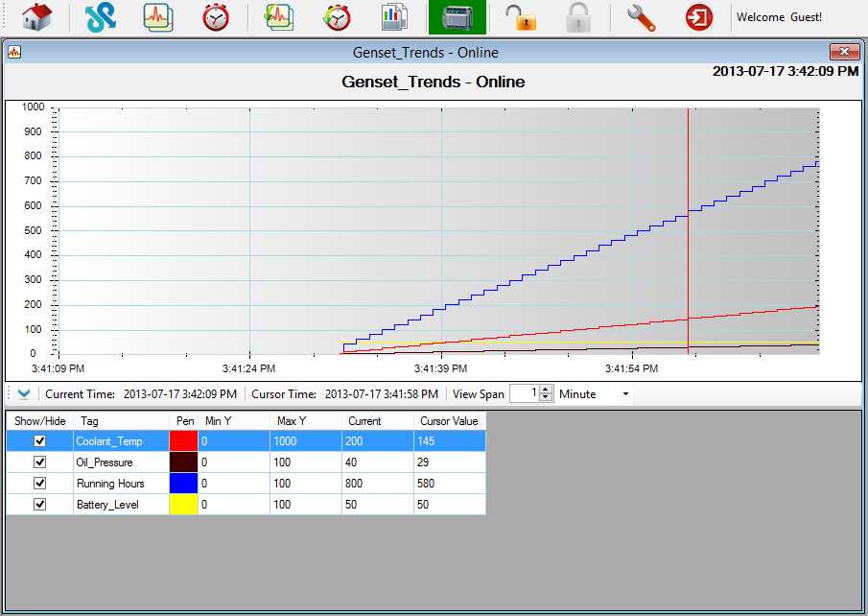Screen dimensions: 868x616
Task: Click the red alarm clock icon
Action: [216, 17]
